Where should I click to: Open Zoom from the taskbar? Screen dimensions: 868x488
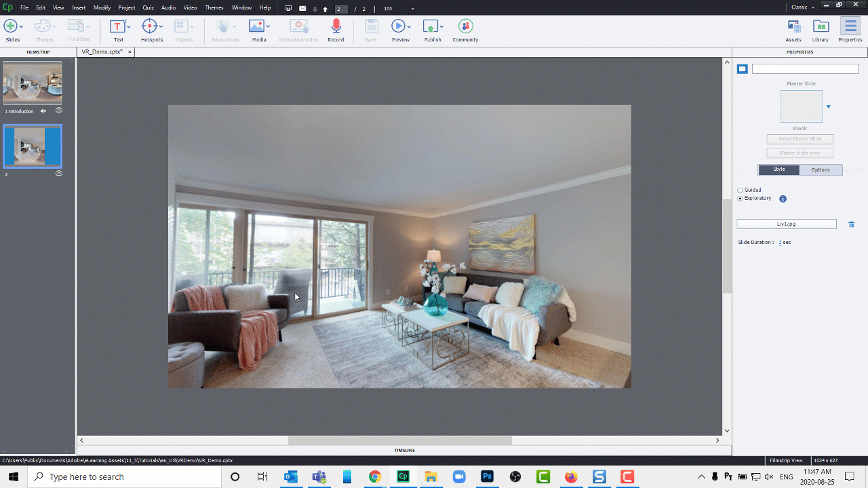pyautogui.click(x=459, y=477)
